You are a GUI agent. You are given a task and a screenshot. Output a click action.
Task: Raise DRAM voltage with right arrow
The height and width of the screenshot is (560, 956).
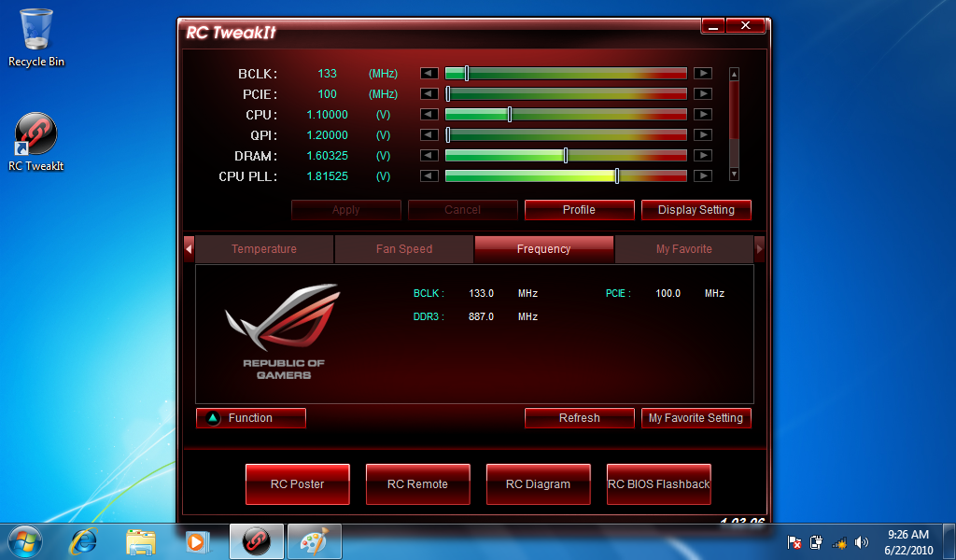pos(703,155)
